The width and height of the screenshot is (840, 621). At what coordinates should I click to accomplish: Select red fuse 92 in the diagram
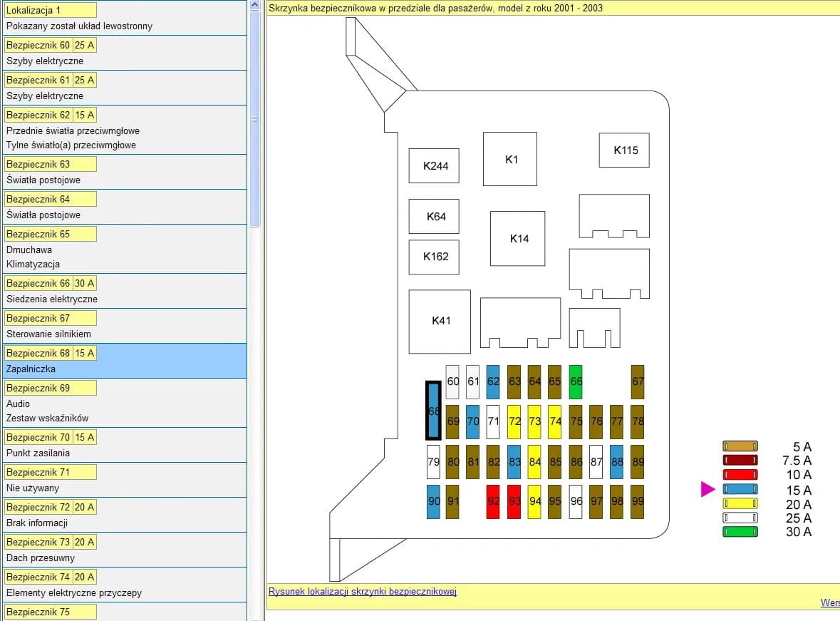coord(493,501)
